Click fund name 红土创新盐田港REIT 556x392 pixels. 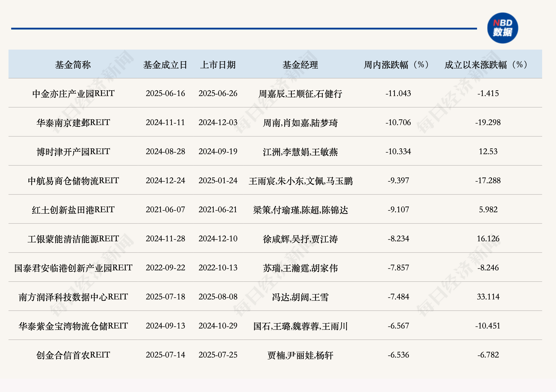pos(73,210)
